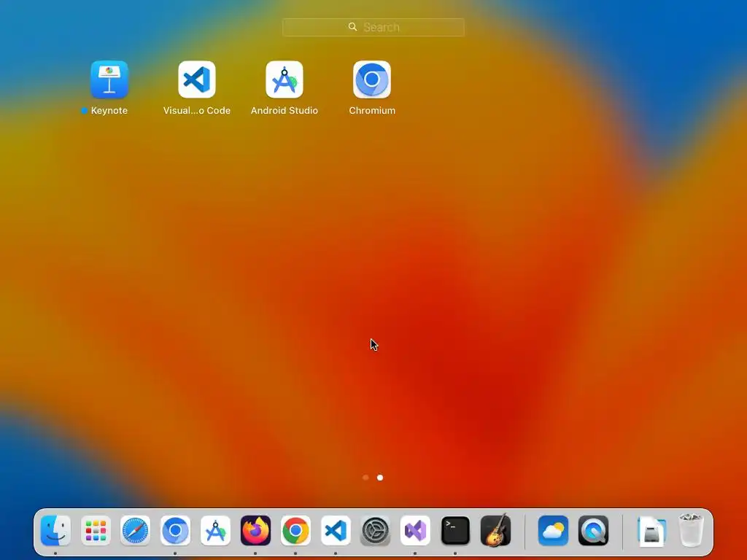Select the second Launchpad page dot

(380, 478)
